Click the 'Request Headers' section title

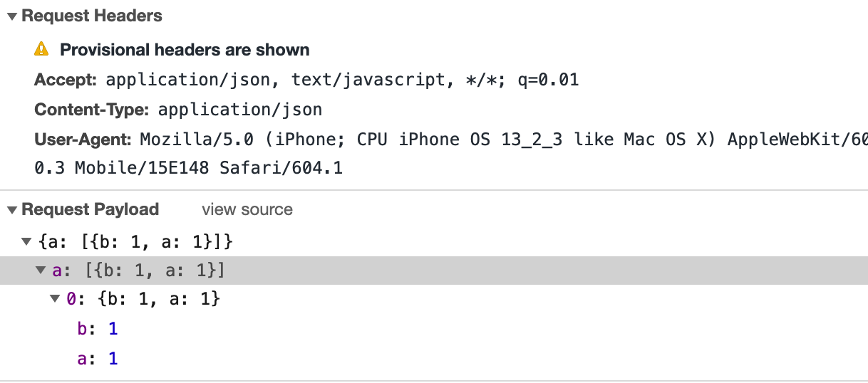coord(92,16)
